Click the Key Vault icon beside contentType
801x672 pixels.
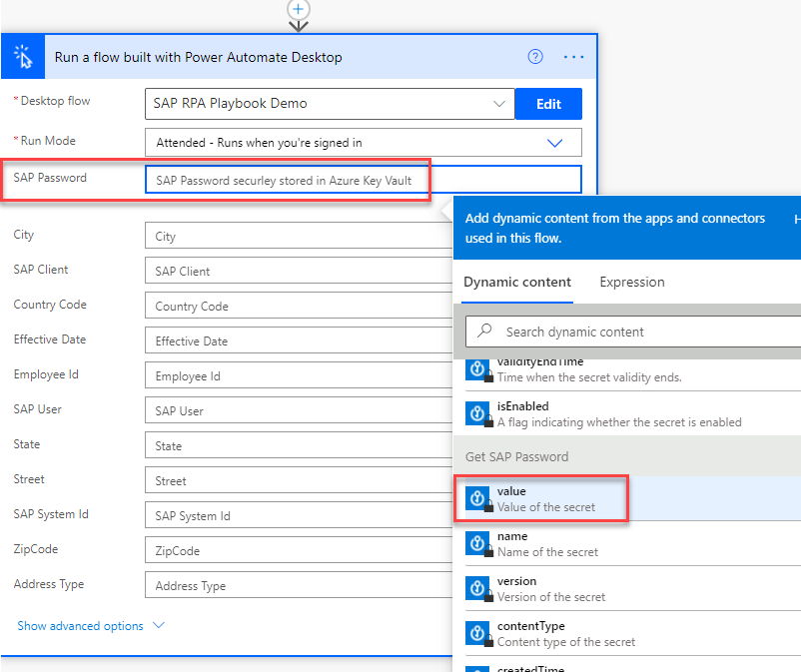pyautogui.click(x=477, y=633)
